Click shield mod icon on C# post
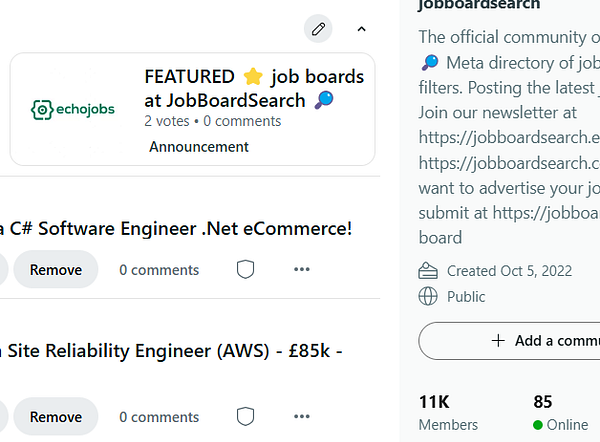 coord(246,269)
